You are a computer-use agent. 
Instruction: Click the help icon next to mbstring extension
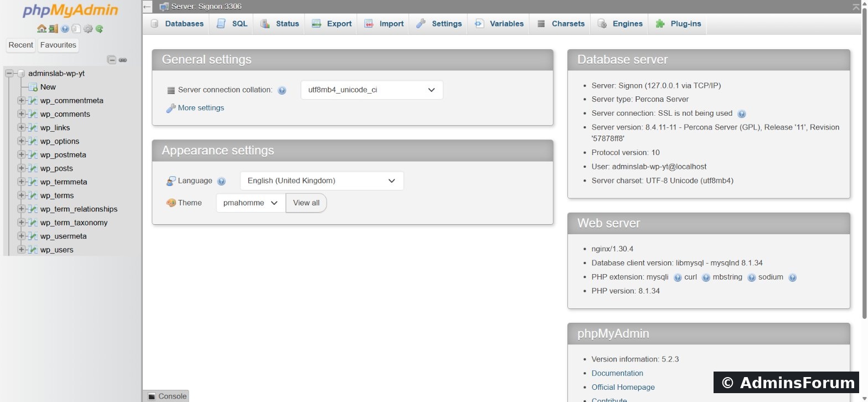tap(751, 277)
